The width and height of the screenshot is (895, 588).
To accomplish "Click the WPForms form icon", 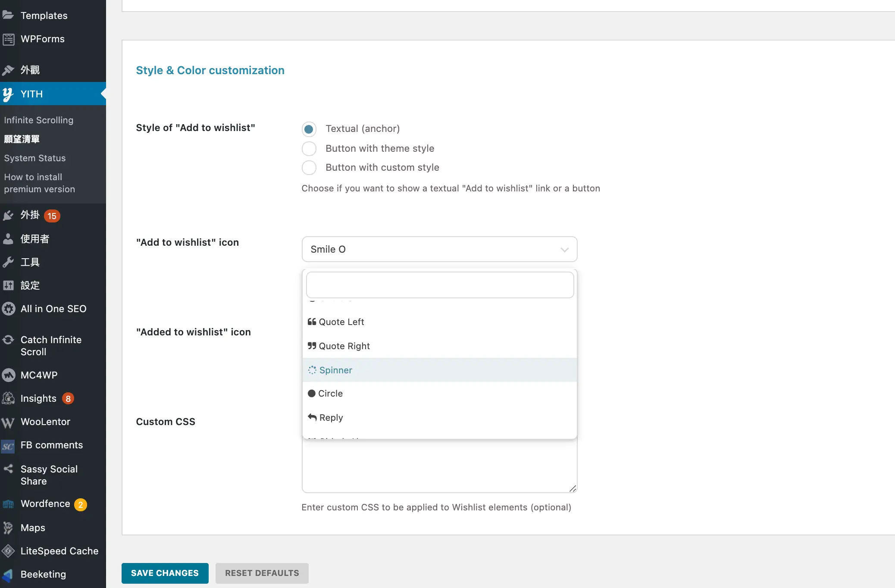I will 8,39.
